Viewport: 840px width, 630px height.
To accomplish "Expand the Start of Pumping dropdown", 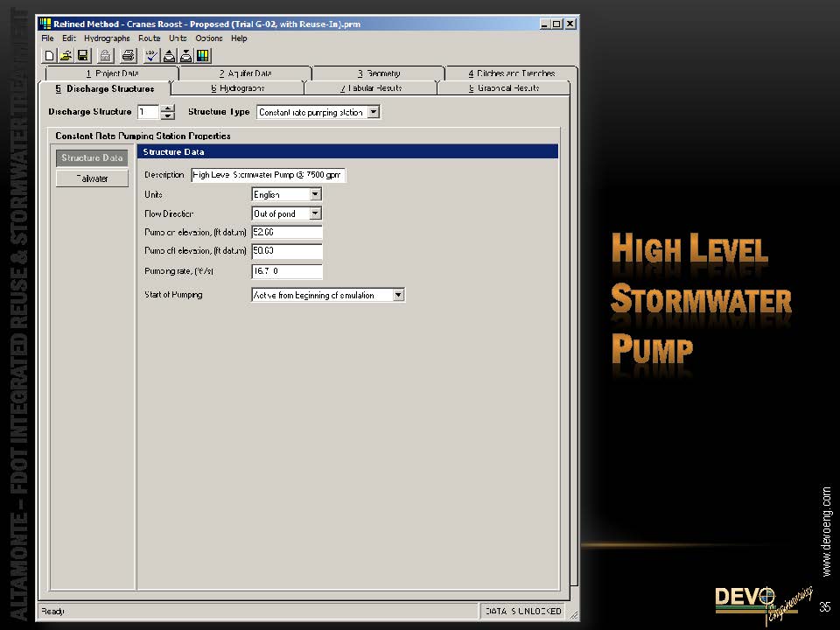I will [398, 295].
